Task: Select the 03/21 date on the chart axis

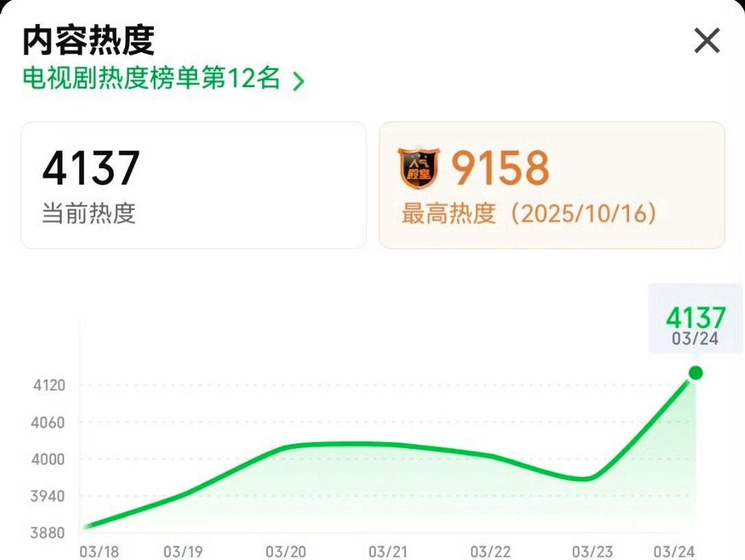Action: 388,552
